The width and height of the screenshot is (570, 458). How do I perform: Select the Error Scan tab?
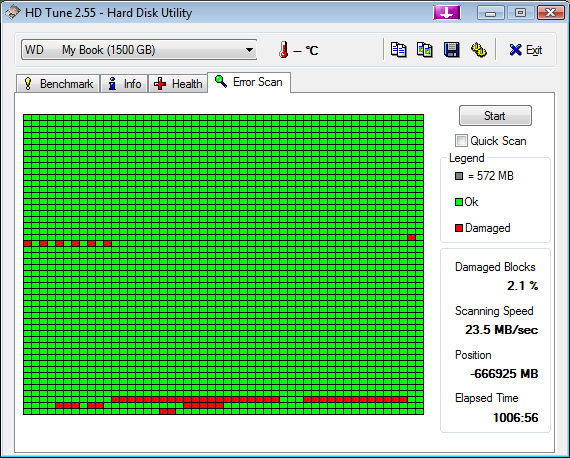pyautogui.click(x=249, y=82)
